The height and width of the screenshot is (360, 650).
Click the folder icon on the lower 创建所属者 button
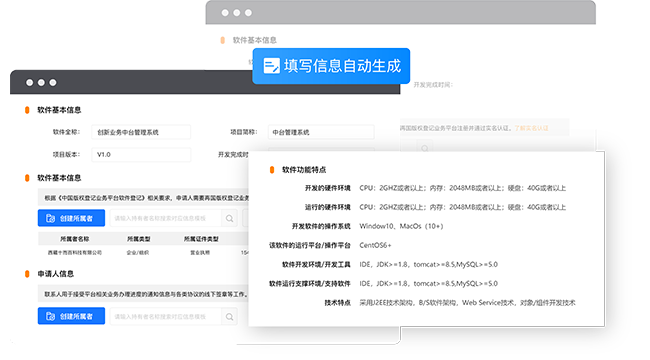51,316
